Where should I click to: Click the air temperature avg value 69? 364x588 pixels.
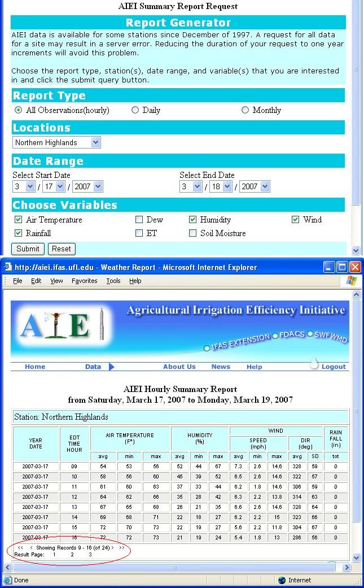(x=103, y=517)
